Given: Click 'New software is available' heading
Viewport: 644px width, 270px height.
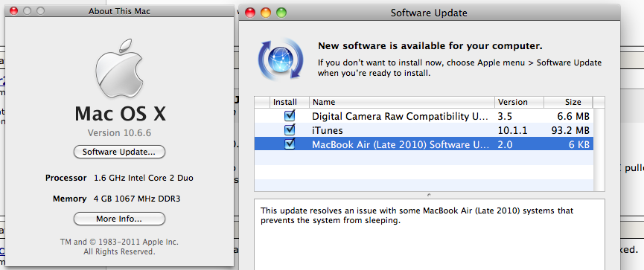Looking at the screenshot, I should (430, 46).
